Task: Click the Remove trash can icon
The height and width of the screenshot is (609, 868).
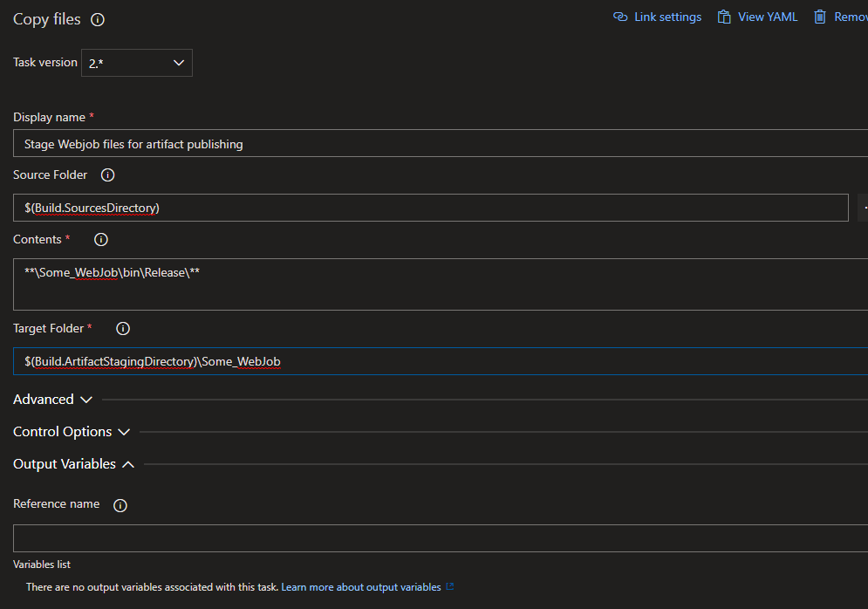Action: coord(820,17)
